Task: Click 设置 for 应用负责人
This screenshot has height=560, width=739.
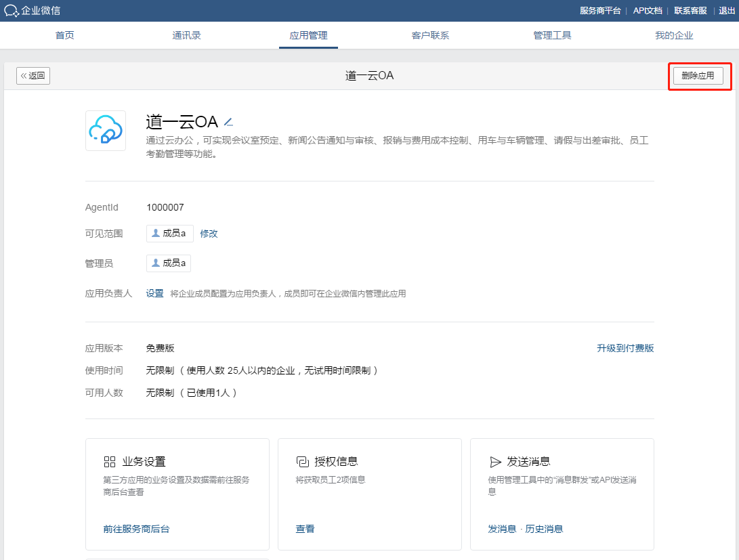Action: (154, 293)
